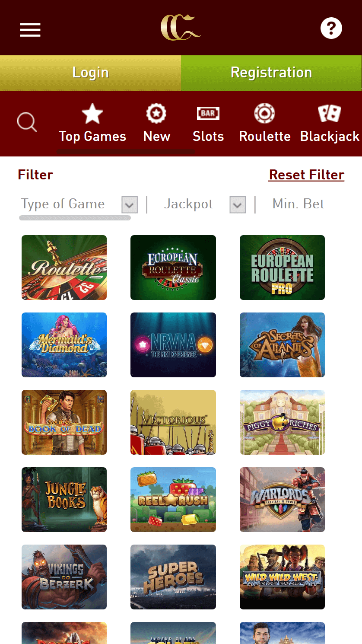Viewport: 362px width, 644px height.
Task: Click the category menu scroll indicator
Action: pyautogui.click(x=126, y=152)
